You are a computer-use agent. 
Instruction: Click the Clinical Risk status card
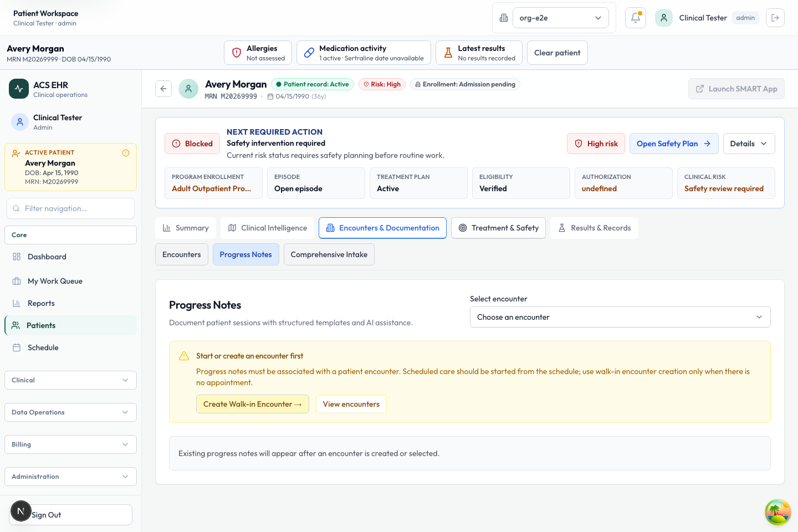[x=726, y=183]
